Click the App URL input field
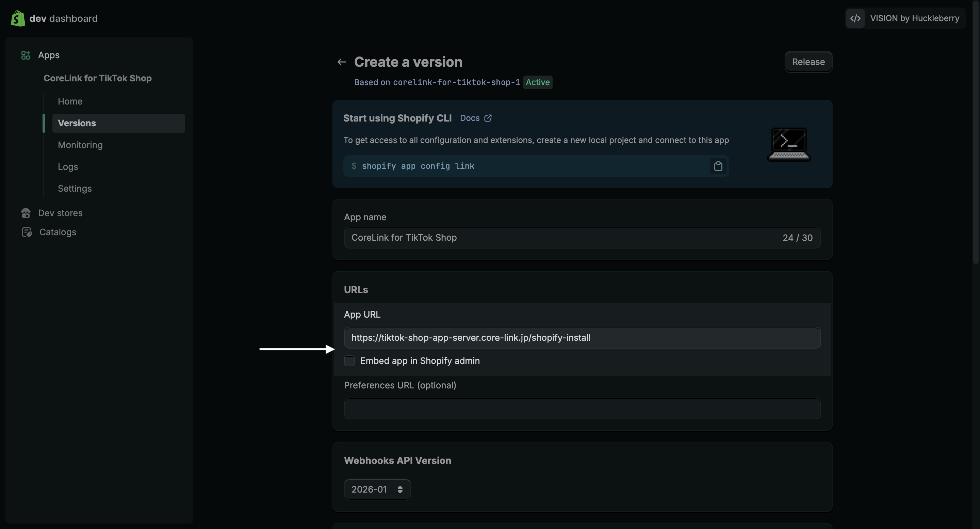Viewport: 980px width, 529px height. coord(582,338)
